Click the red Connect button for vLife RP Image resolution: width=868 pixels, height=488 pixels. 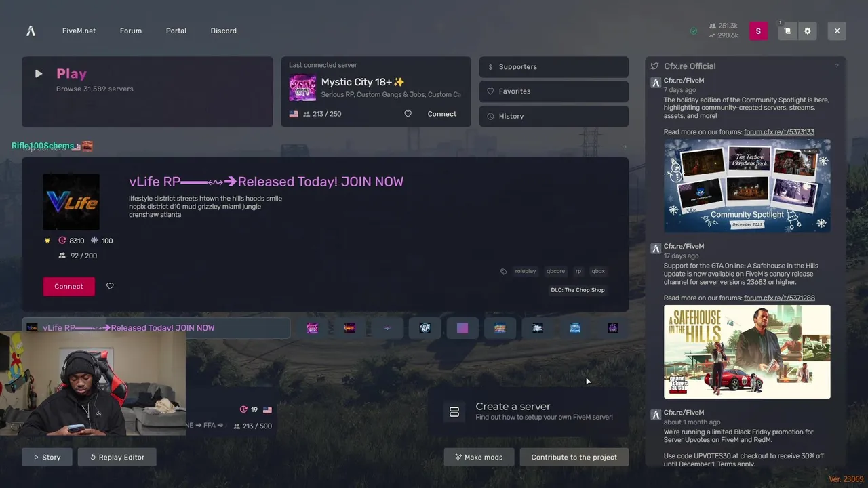click(x=69, y=286)
